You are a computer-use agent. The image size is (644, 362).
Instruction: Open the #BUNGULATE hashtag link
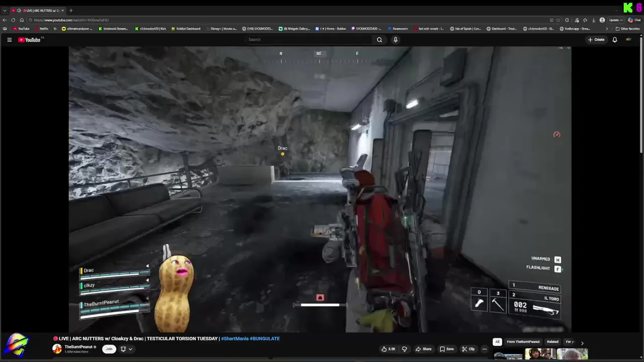click(265, 339)
